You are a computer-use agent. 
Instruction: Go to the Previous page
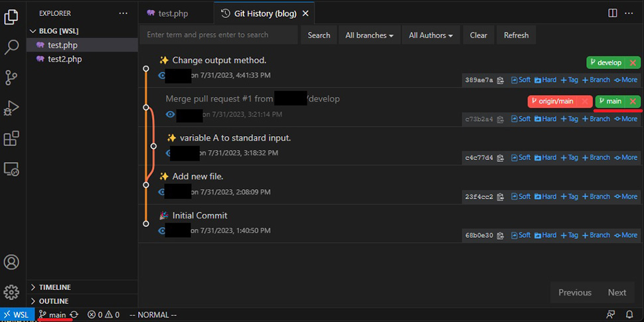click(575, 292)
